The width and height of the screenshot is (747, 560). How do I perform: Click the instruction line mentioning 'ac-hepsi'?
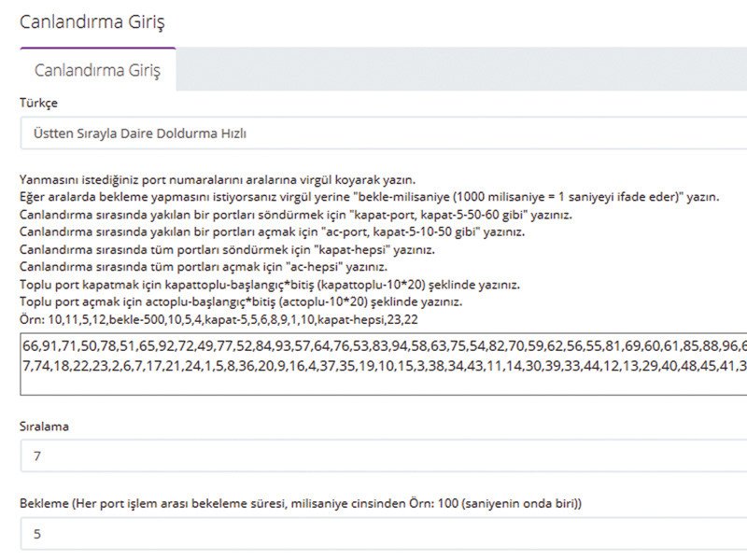204,267
